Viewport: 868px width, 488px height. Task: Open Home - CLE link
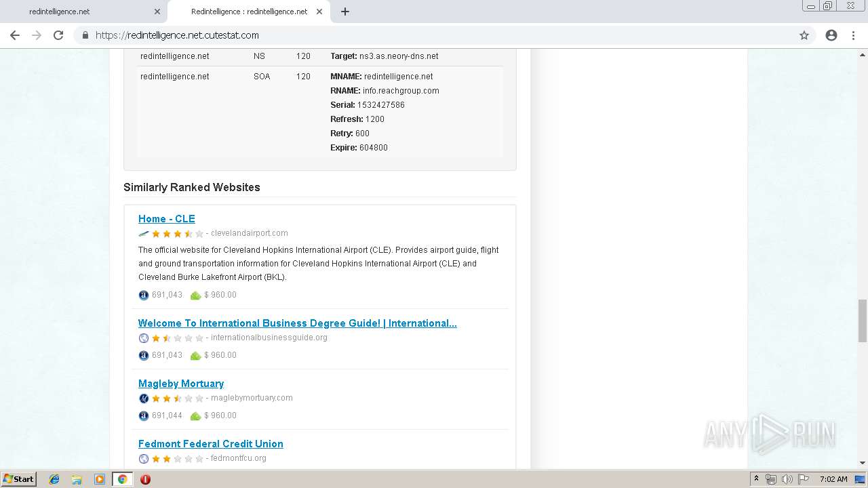click(167, 219)
